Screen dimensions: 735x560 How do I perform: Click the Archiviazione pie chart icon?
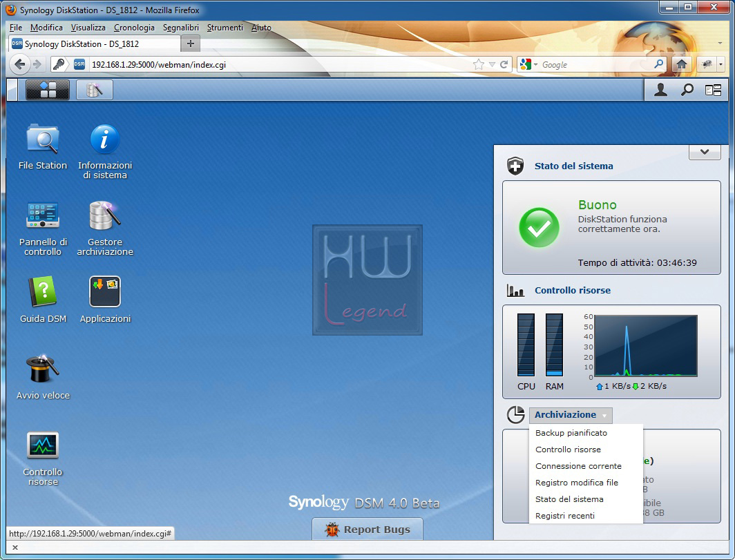(x=515, y=415)
